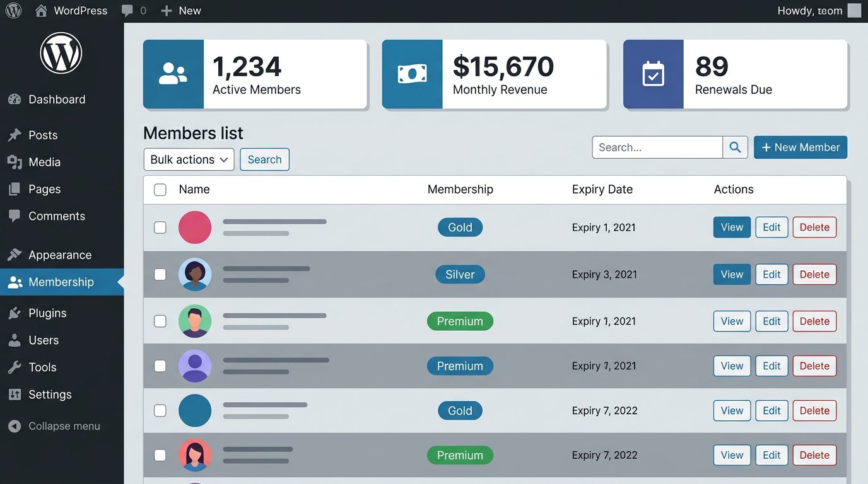Click the Appearance brush icon
The image size is (868, 484).
point(15,255)
